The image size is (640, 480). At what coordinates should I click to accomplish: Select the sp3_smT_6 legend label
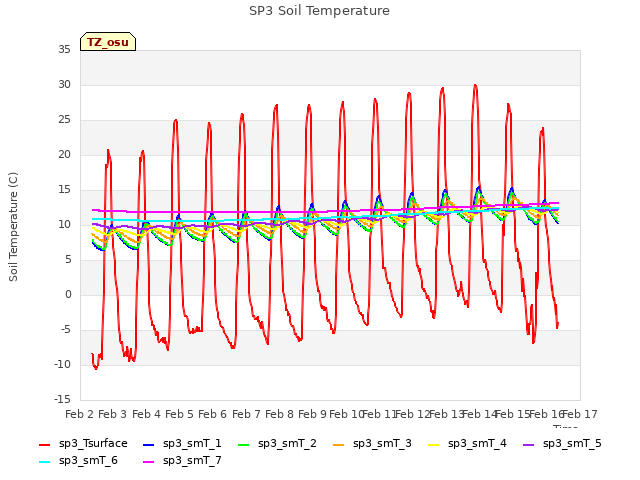tap(88, 460)
